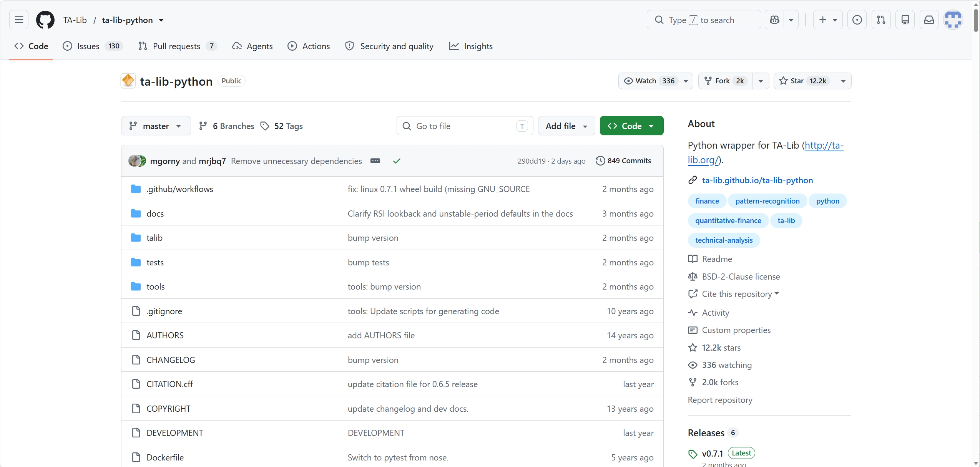Open the Star lists dropdown arrow
This screenshot has width=980, height=467.
(843, 81)
